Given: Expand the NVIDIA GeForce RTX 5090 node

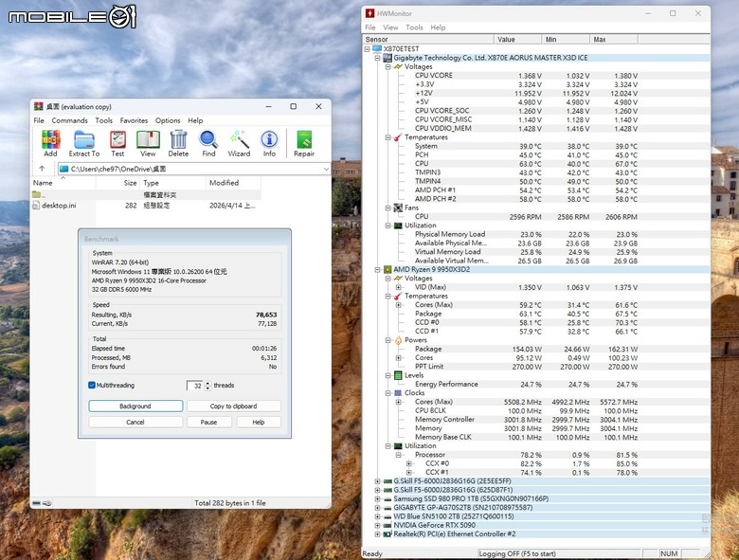Looking at the screenshot, I should coord(377,525).
